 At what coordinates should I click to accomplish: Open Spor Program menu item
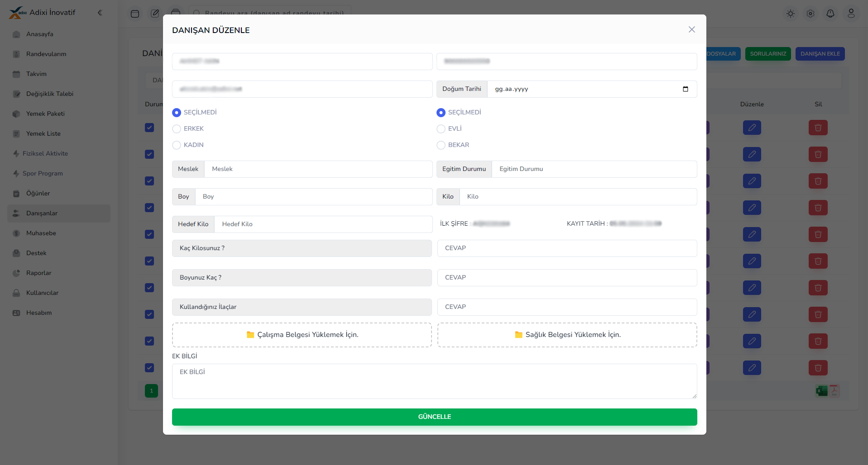(x=59, y=174)
